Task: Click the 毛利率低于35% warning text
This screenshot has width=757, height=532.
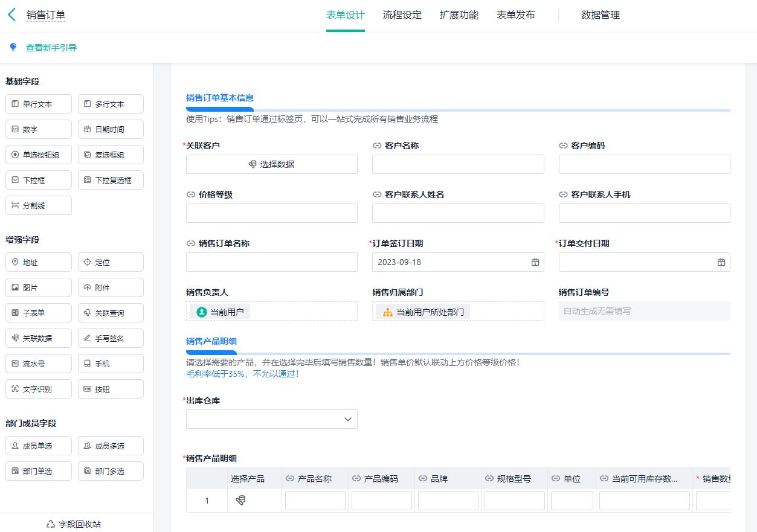Action: (243, 374)
